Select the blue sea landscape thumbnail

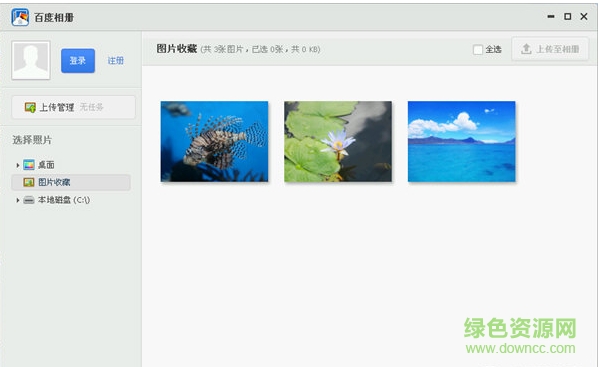461,141
